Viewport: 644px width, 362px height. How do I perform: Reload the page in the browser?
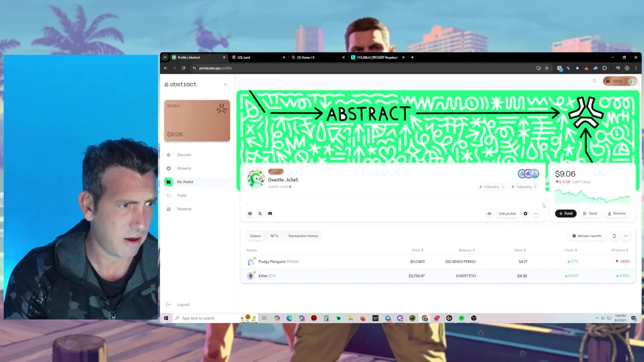pos(184,68)
